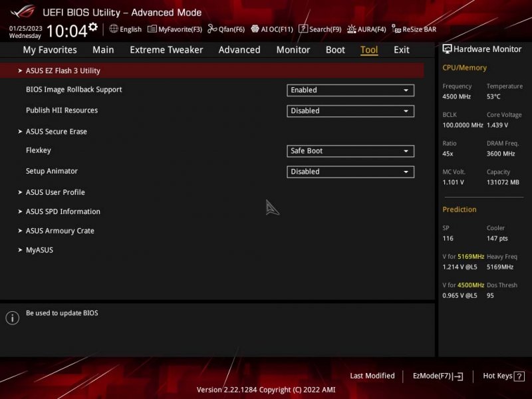Select the Tool tab
This screenshot has height=399, width=532.
point(369,50)
